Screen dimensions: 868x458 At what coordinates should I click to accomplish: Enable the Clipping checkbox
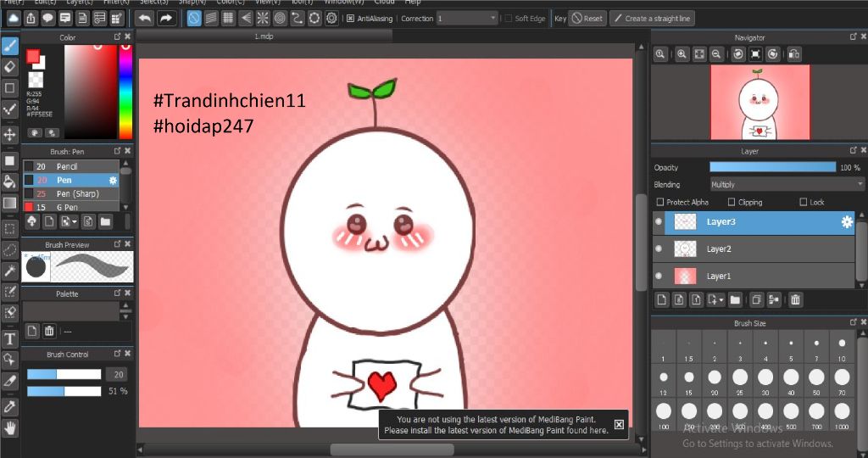[x=732, y=202]
